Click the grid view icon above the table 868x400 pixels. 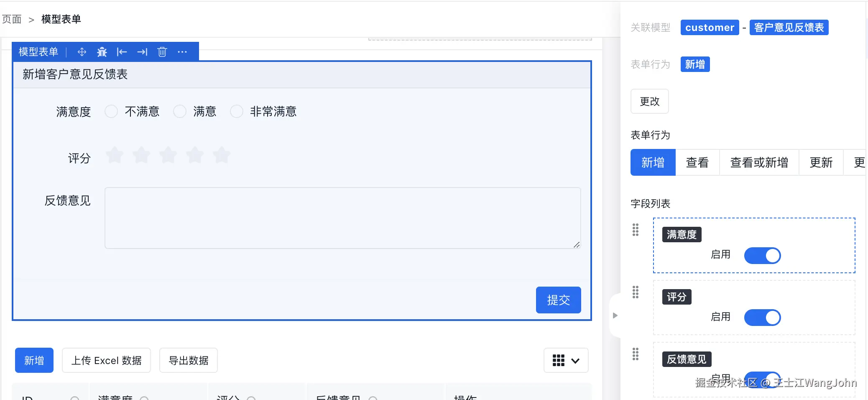pyautogui.click(x=559, y=360)
